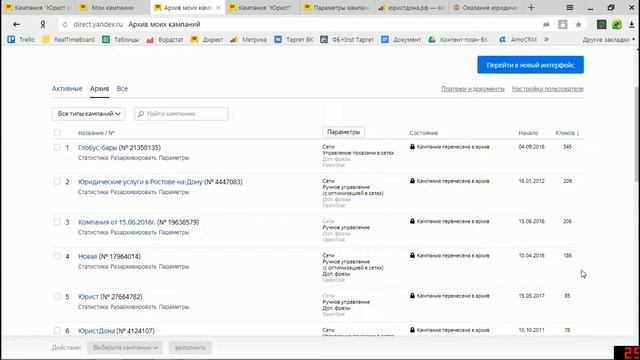The width and height of the screenshot is (640, 360).
Task: Select the Архив tab
Action: point(99,89)
